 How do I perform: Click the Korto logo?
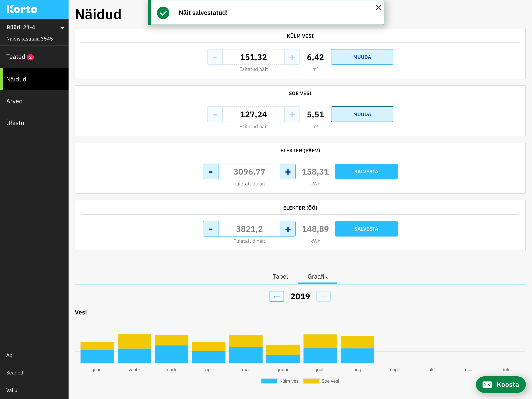pyautogui.click(x=22, y=9)
